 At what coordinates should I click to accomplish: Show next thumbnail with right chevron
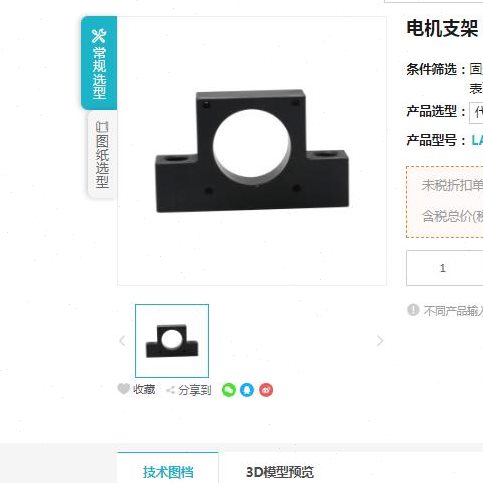(380, 341)
